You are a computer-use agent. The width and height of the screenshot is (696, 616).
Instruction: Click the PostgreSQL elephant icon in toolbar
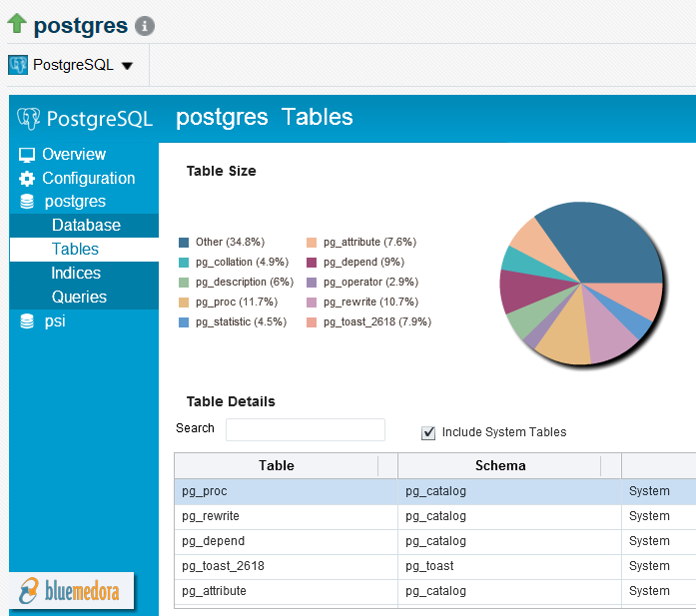(18, 65)
